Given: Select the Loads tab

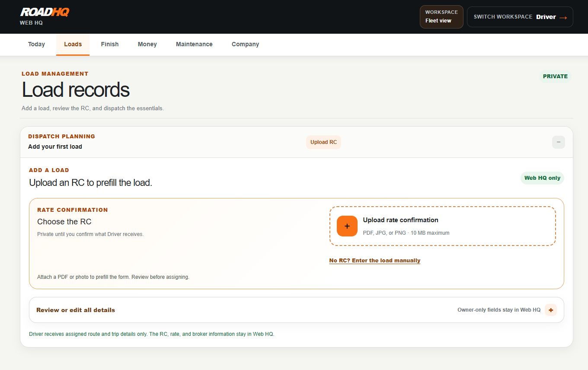Looking at the screenshot, I should [x=73, y=44].
